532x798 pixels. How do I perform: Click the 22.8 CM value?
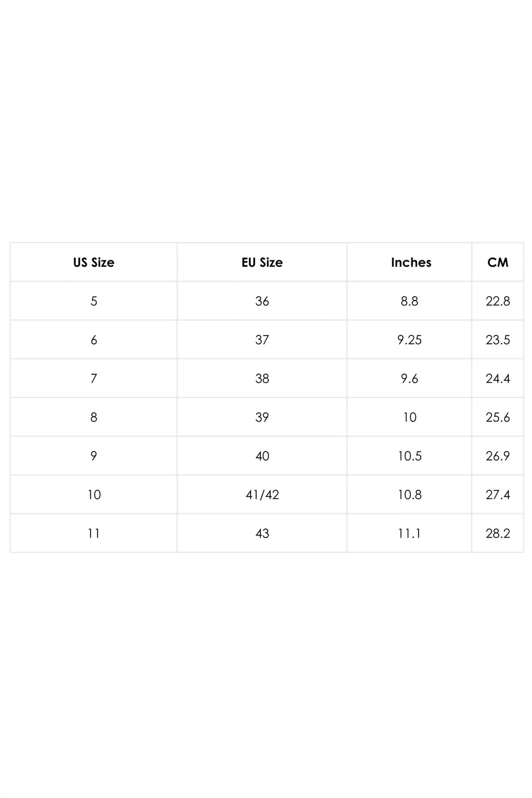[x=498, y=301]
